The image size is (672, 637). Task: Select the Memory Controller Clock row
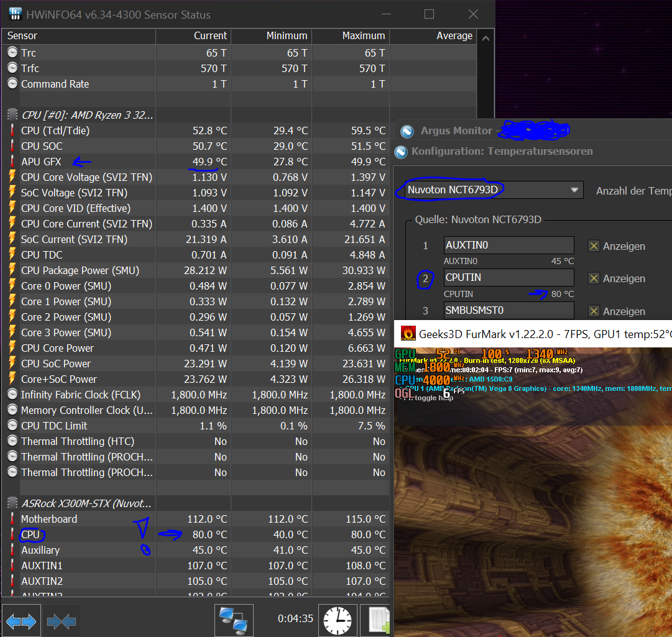[196, 410]
